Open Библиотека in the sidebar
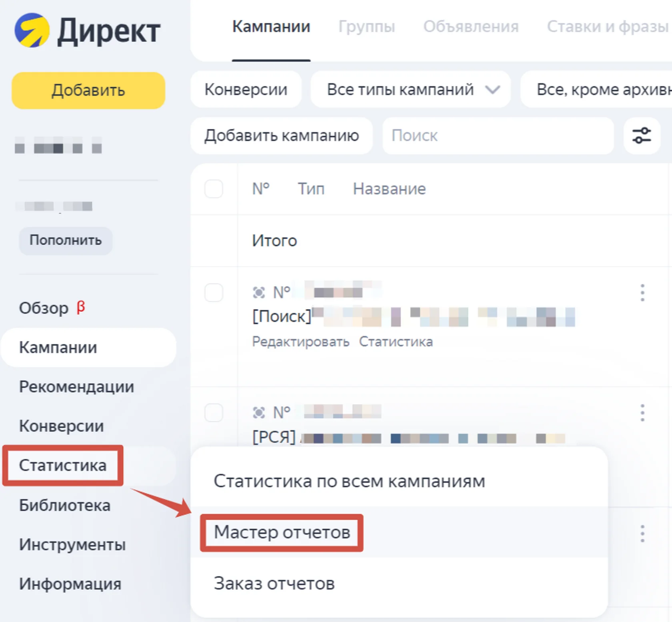Viewport: 672px width, 622px height. [65, 505]
